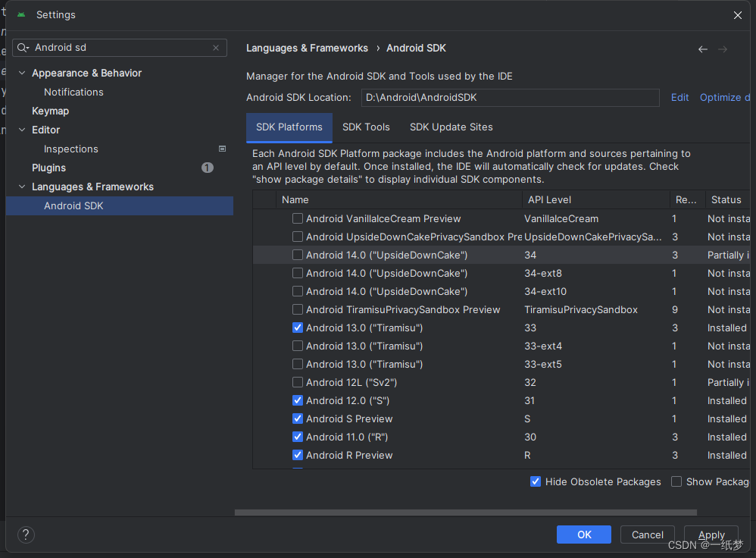Click the horizontal scrollbar at bottom

click(455, 513)
